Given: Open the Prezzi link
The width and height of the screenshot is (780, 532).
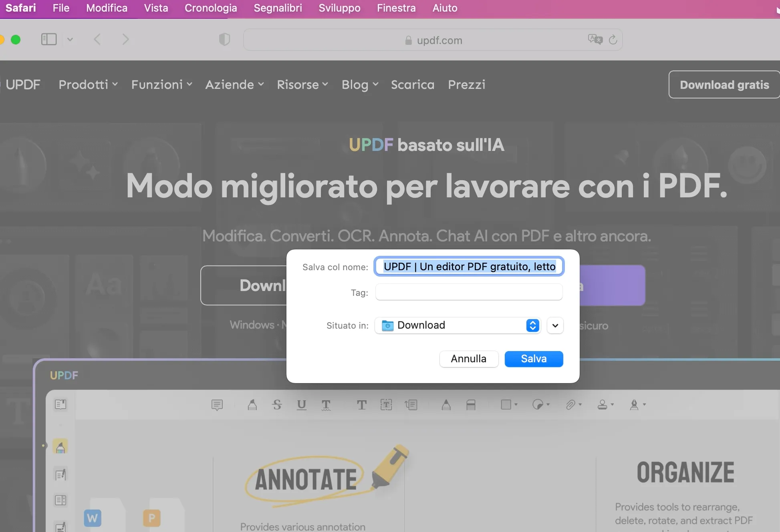Looking at the screenshot, I should [x=467, y=84].
